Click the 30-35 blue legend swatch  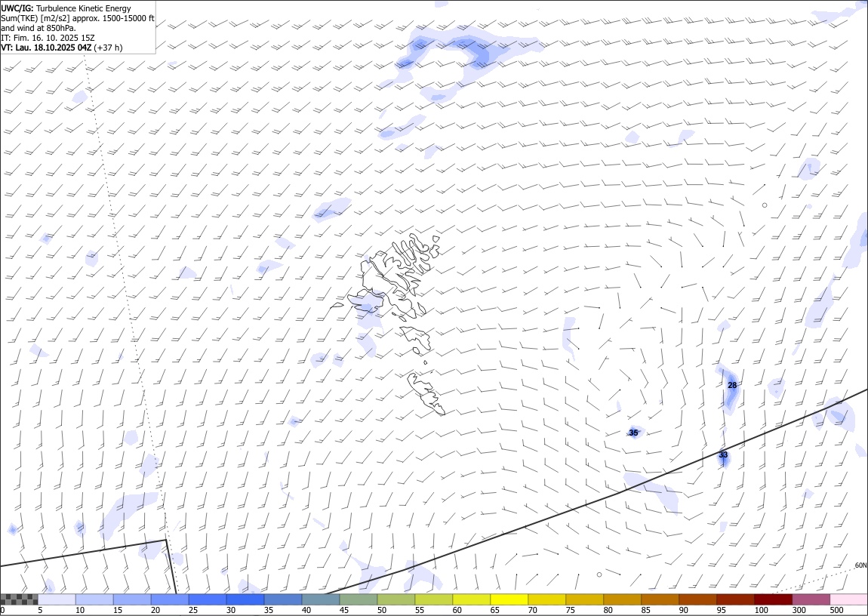pos(245,599)
